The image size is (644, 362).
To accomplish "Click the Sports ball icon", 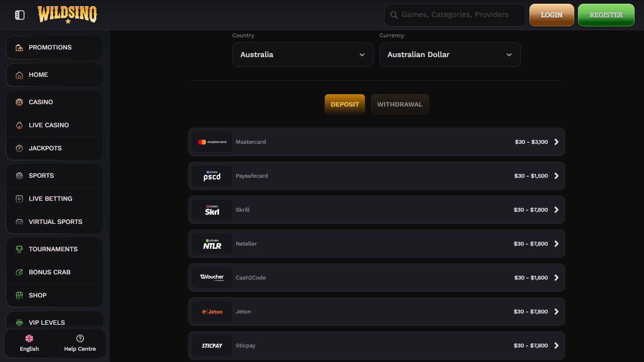I will tap(19, 176).
